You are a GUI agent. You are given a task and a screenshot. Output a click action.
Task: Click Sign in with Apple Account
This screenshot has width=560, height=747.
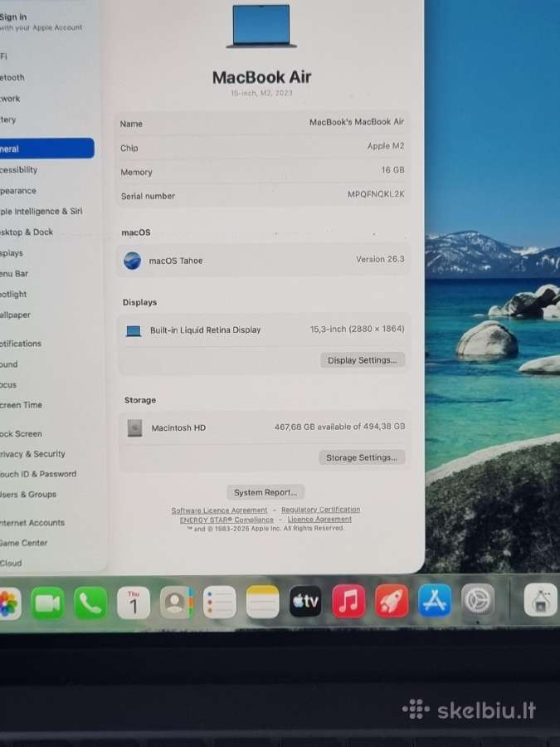click(41, 22)
